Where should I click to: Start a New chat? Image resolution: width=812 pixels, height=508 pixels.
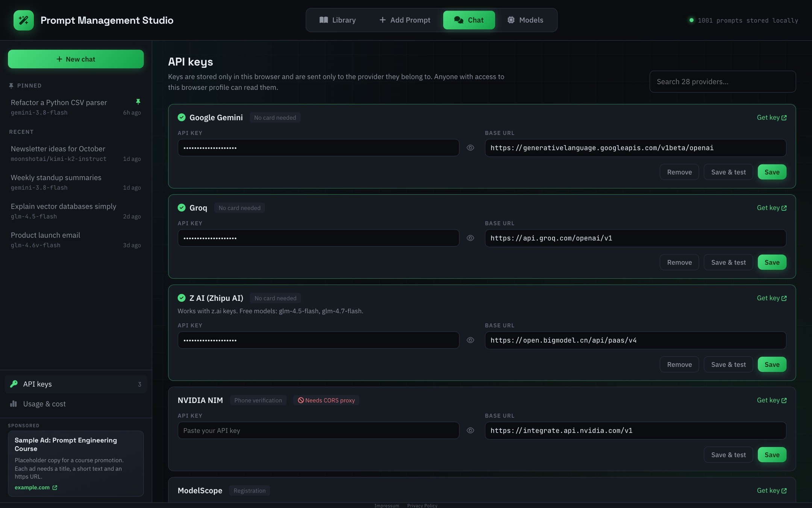pos(76,59)
